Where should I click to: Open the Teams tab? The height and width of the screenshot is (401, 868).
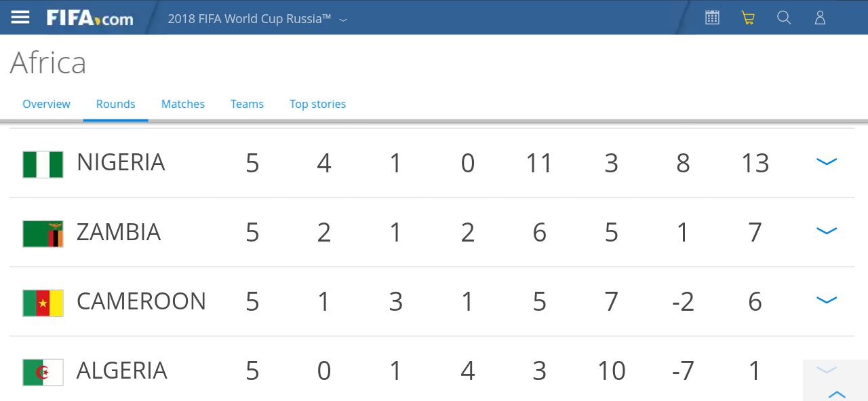[x=247, y=104]
